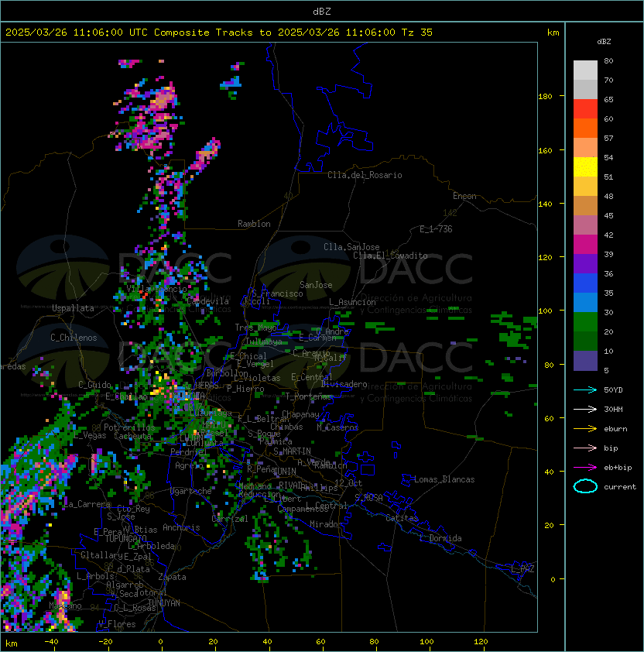
Task: Click the 'eb+bip' legend label
Action: click(618, 468)
